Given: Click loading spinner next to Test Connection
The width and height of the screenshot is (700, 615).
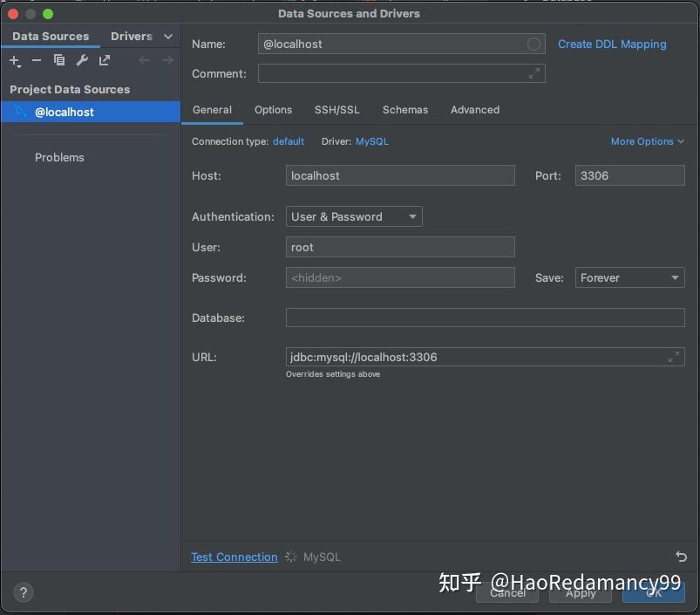Looking at the screenshot, I should 290,557.
